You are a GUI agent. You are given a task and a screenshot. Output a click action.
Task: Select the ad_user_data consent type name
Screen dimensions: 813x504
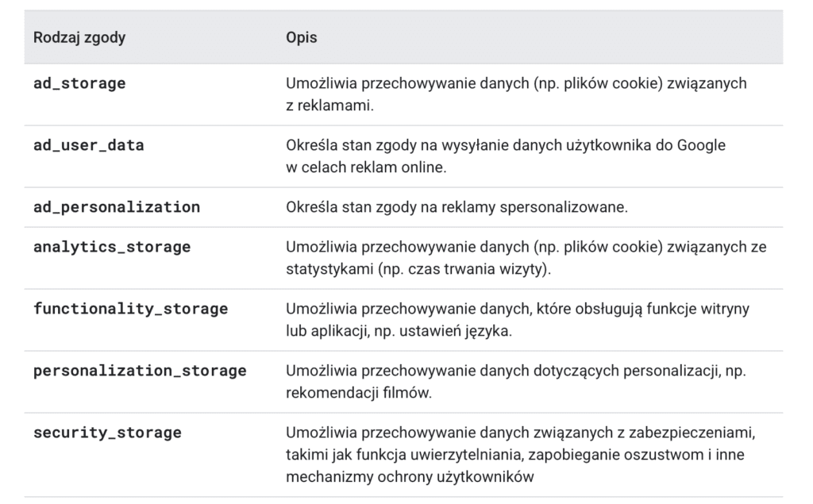(x=89, y=145)
